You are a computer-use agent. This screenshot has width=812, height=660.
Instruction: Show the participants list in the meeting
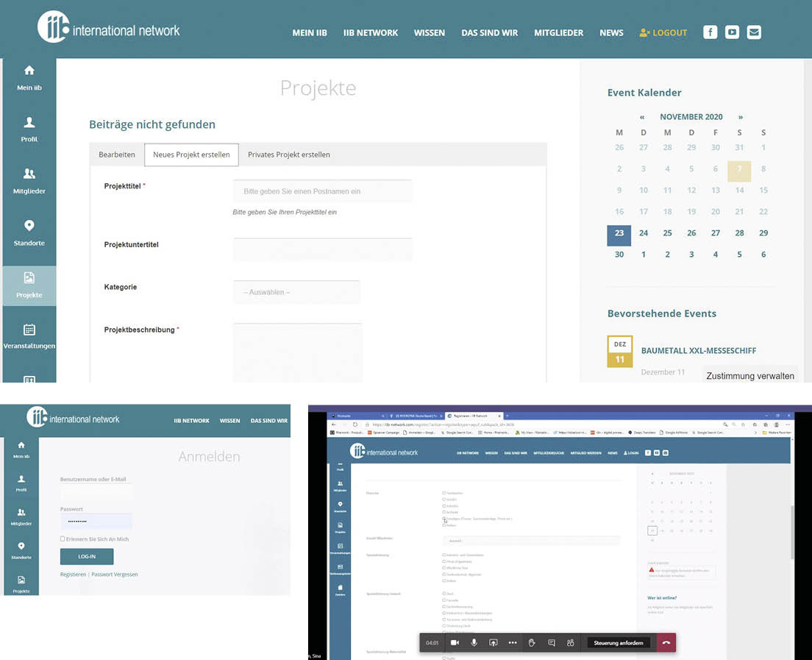click(x=570, y=642)
